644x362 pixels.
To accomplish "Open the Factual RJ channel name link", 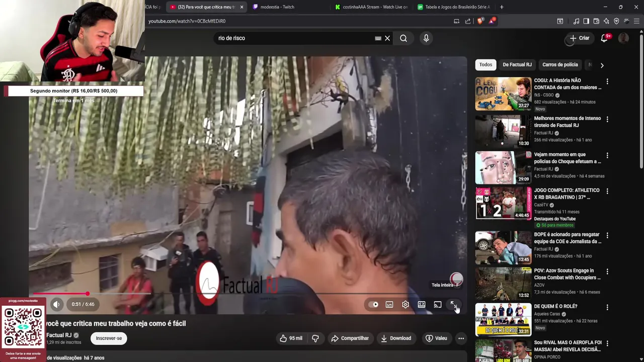I will coord(59,335).
